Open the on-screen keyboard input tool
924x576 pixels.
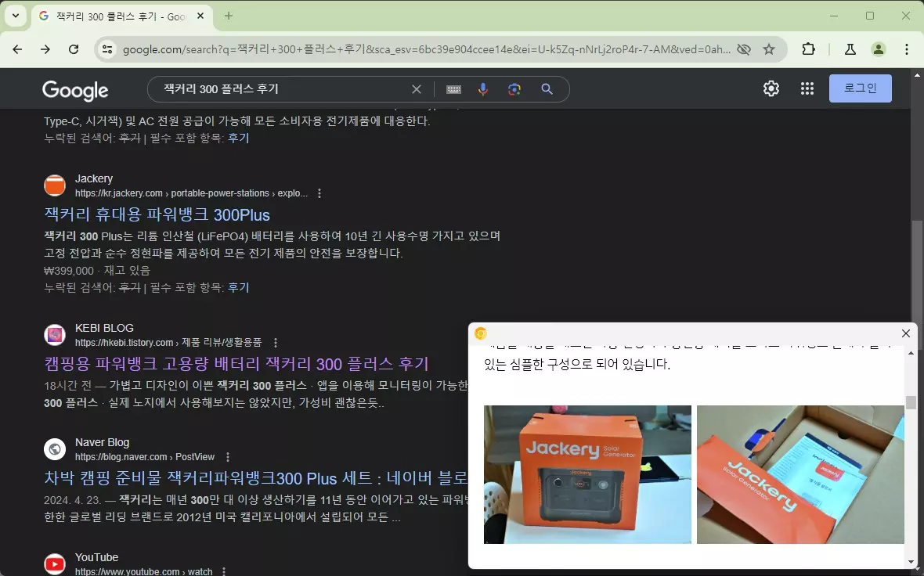pyautogui.click(x=453, y=89)
